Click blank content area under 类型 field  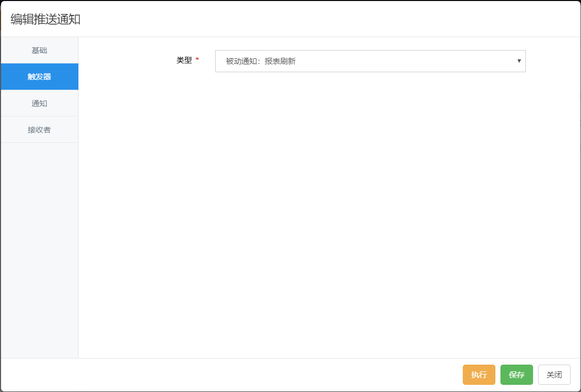pos(330,206)
